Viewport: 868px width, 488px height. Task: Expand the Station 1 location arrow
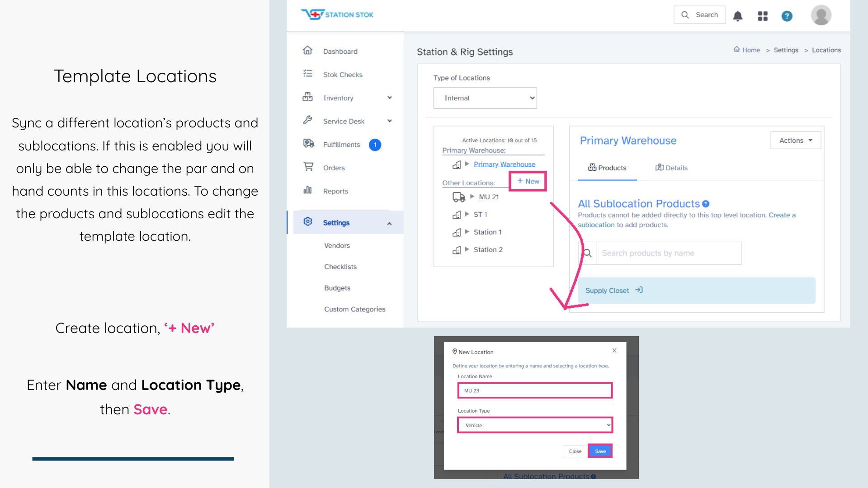pos(467,232)
